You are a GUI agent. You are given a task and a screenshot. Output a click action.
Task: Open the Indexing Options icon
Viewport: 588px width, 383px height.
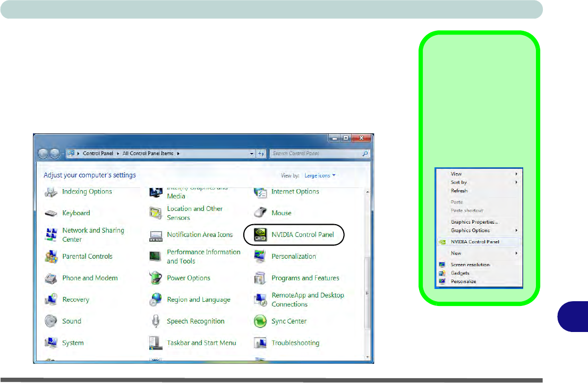coord(51,192)
